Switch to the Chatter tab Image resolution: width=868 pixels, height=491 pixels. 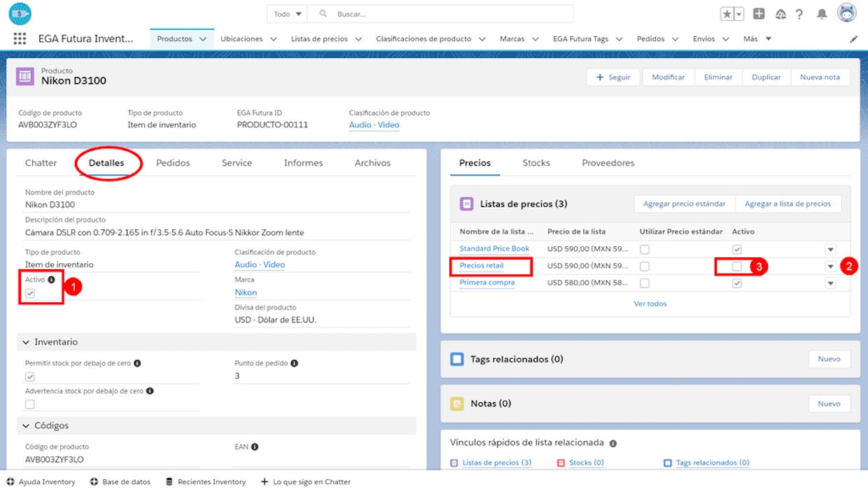(x=41, y=163)
